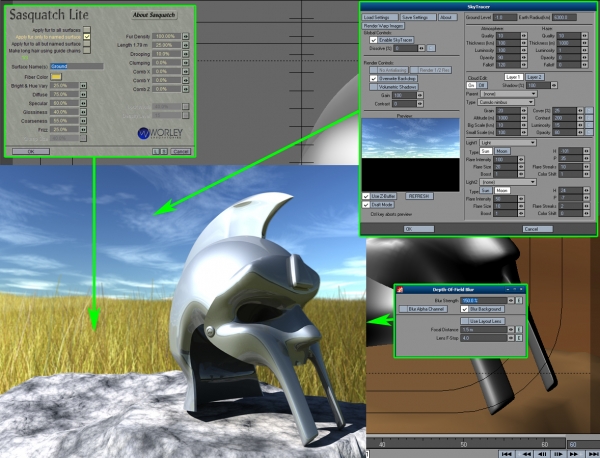This screenshot has height=458, width=600.
Task: Open the cloud Parent dropdown
Action: coord(509,94)
